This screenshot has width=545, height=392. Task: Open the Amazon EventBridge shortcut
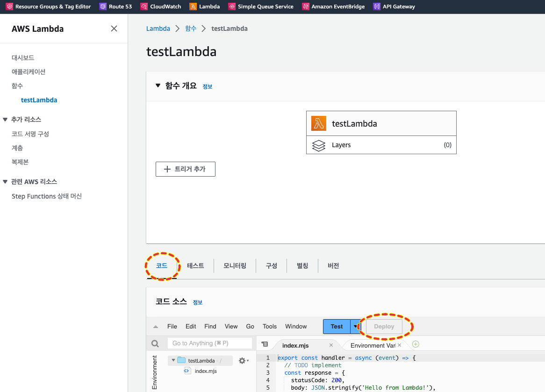[x=333, y=7]
